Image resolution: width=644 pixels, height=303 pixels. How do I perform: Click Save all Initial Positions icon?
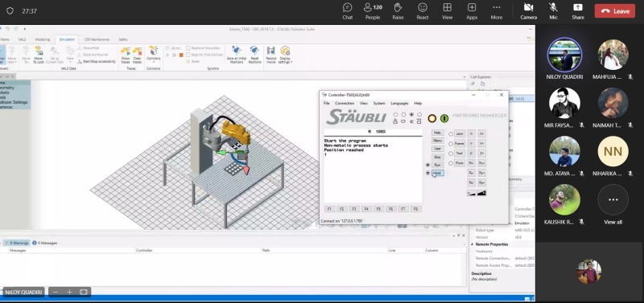pos(236,51)
